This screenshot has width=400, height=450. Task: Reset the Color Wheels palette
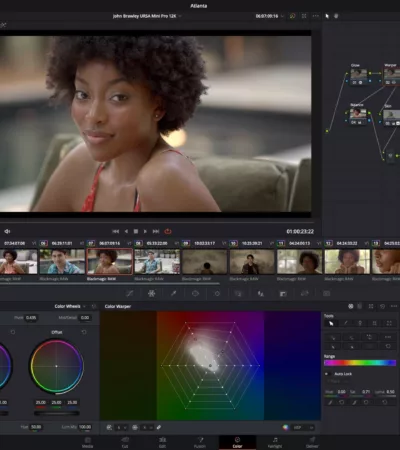coord(94,306)
